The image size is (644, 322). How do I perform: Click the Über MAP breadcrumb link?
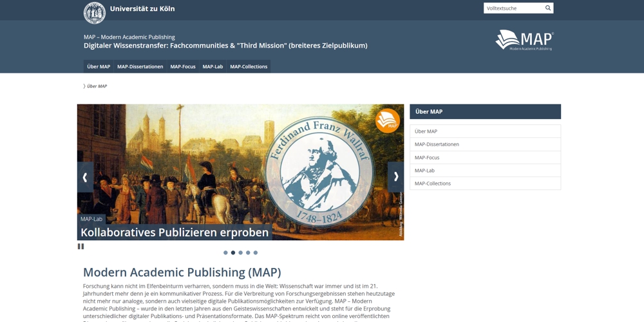pyautogui.click(x=97, y=86)
